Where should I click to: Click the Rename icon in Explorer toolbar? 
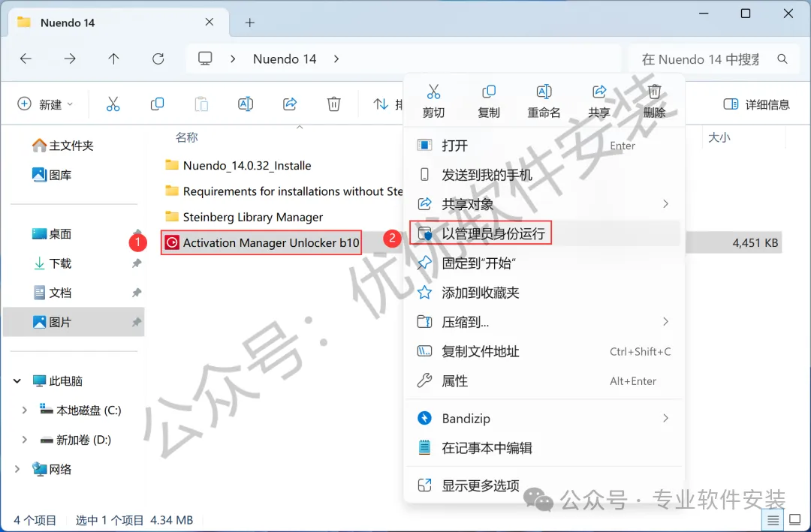coord(245,104)
